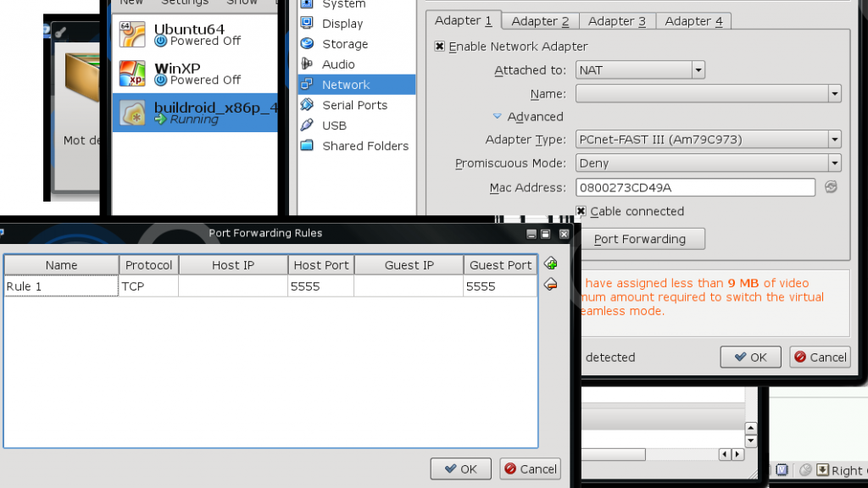The image size is (868, 488).
Task: Click Guest Port cell 5555
Action: (500, 286)
